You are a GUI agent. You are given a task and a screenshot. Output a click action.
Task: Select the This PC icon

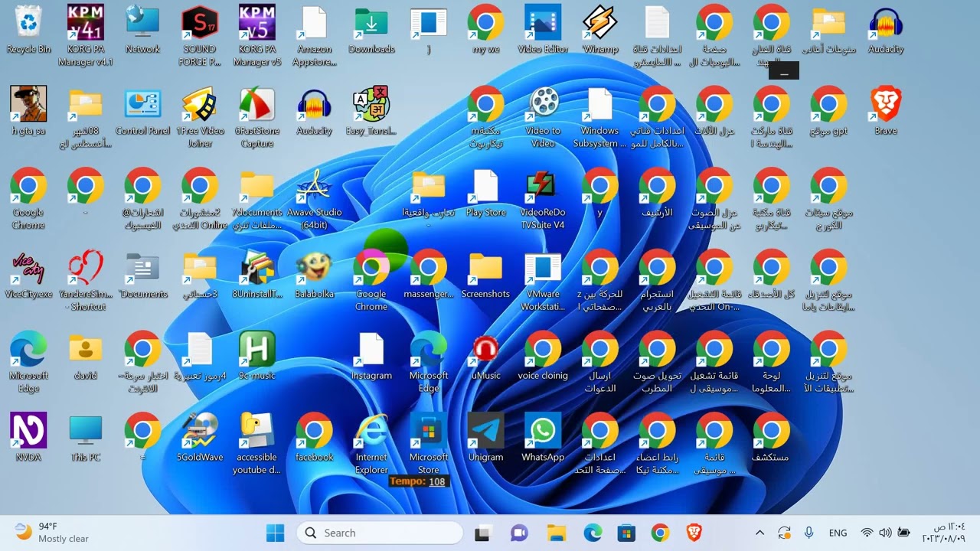click(x=86, y=439)
